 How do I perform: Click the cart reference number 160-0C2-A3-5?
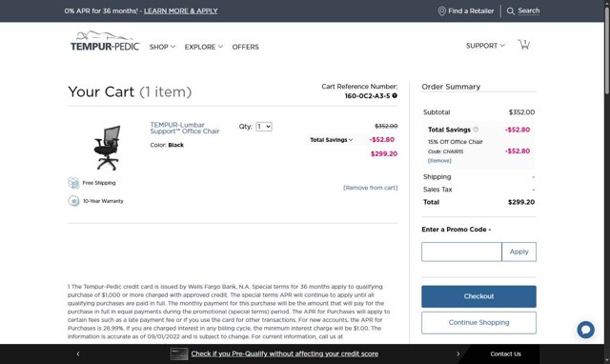click(x=367, y=95)
